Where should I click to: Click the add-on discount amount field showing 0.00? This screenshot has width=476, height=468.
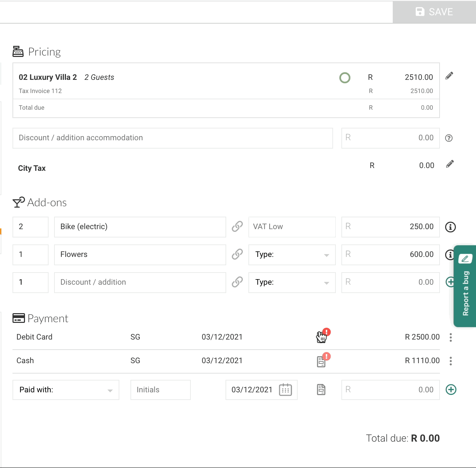(391, 283)
